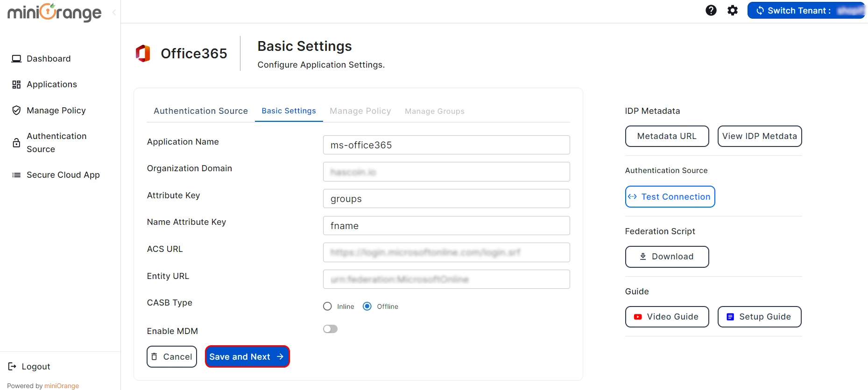Click the miniOrange logo
Image resolution: width=868 pixels, height=390 pixels.
pos(55,12)
